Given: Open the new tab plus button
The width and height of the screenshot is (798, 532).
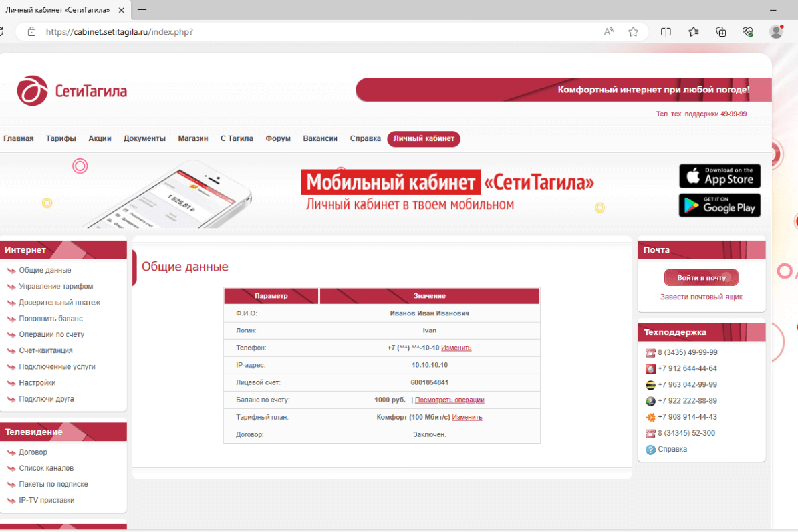Looking at the screenshot, I should tap(142, 10).
